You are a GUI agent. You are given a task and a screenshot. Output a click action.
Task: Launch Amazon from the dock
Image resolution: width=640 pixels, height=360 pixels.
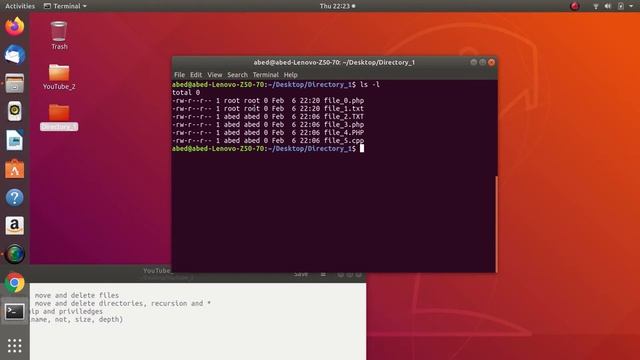(x=15, y=226)
